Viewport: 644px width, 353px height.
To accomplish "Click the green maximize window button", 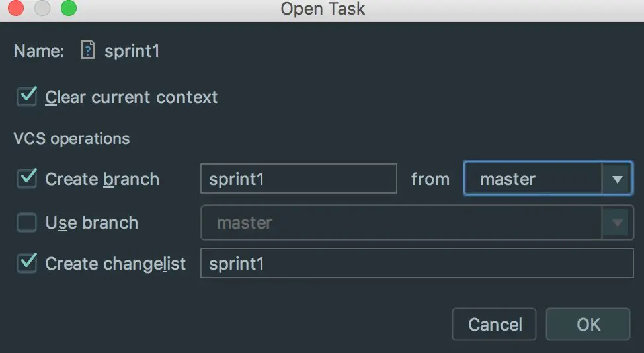I will tap(68, 9).
